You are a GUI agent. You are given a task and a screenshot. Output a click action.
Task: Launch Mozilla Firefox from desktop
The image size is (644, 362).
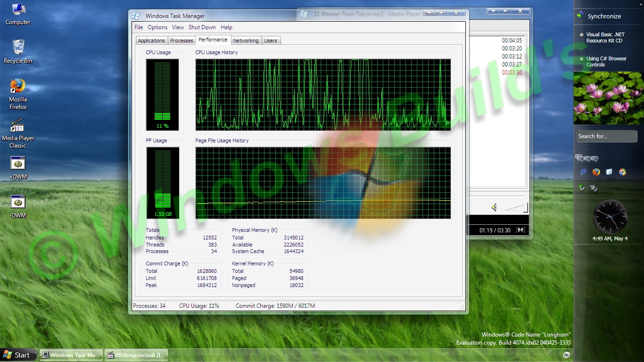pos(18,94)
